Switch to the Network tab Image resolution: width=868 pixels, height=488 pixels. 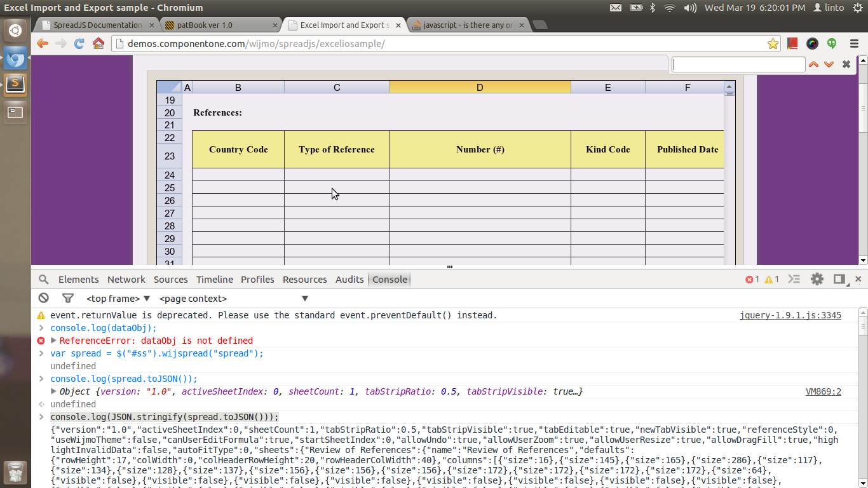[x=126, y=280]
